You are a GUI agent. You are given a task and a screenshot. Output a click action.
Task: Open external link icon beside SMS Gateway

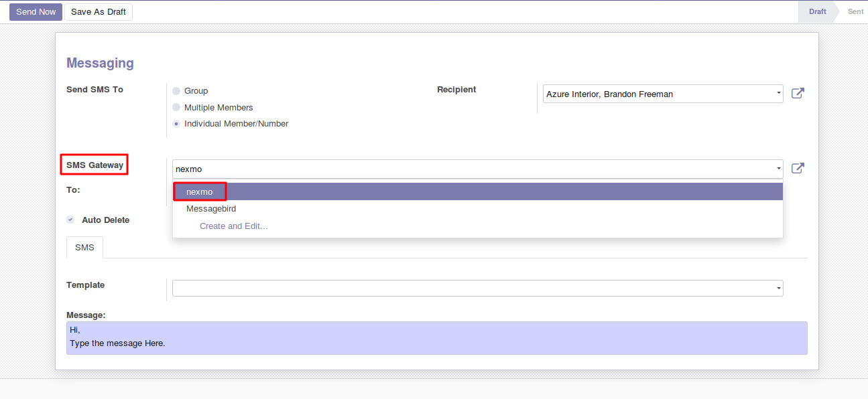(x=798, y=169)
